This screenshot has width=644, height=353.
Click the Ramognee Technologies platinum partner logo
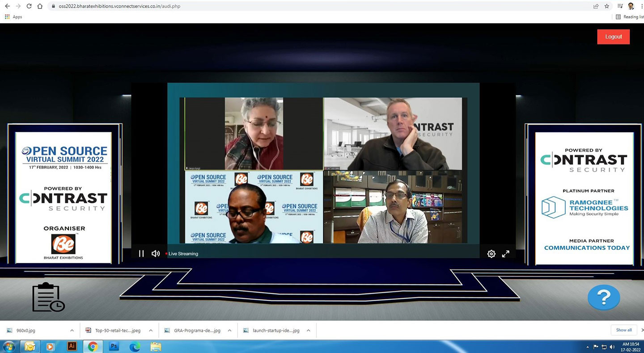tap(585, 208)
